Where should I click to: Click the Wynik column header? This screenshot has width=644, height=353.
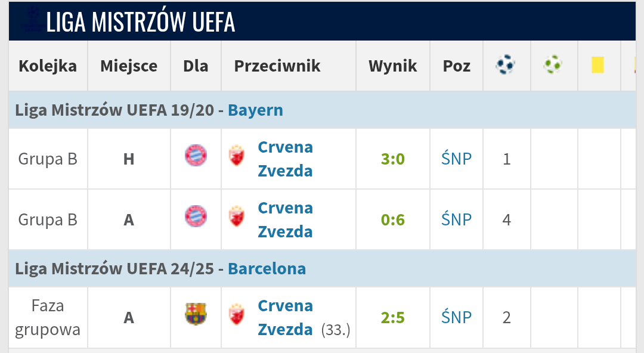point(393,66)
